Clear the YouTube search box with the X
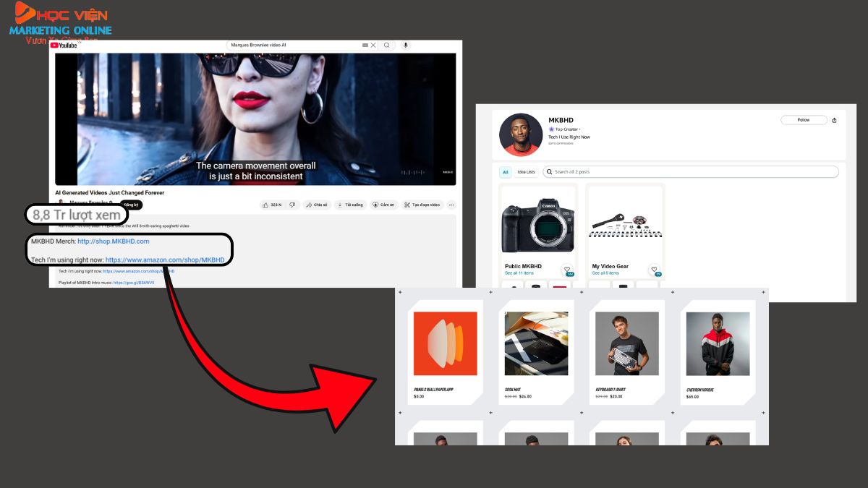Image resolution: width=868 pixels, height=488 pixels. 373,45
